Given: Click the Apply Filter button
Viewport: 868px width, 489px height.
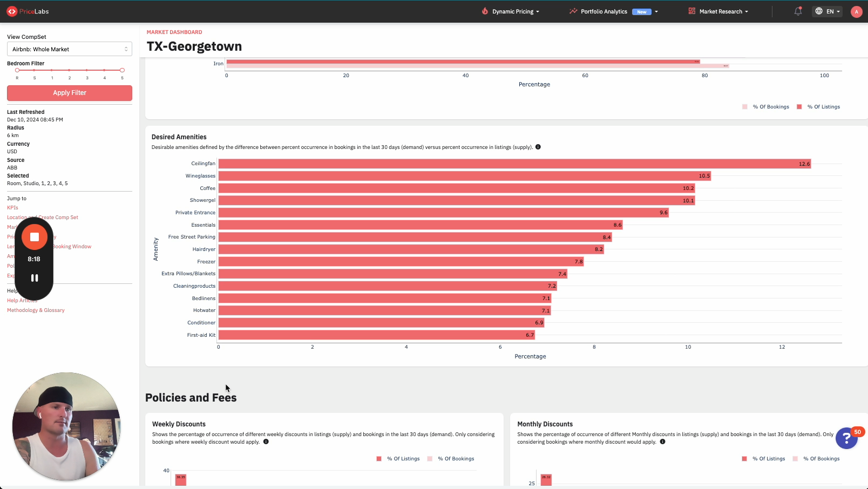Looking at the screenshot, I should pyautogui.click(x=70, y=93).
